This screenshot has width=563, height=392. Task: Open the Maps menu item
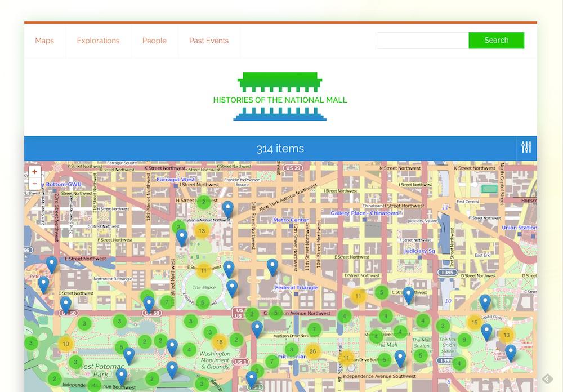pos(44,41)
